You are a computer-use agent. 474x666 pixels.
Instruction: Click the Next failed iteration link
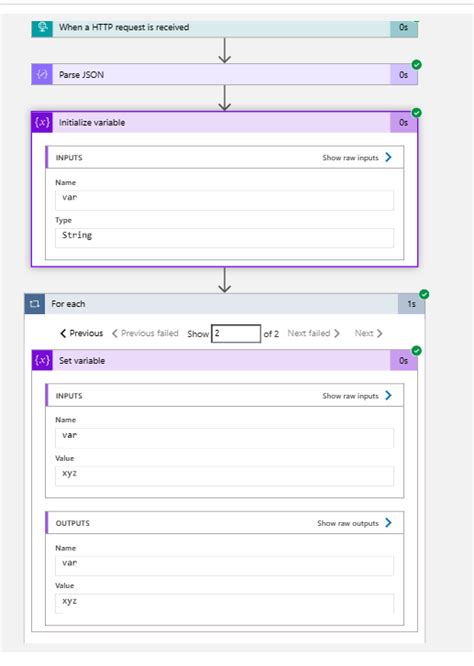coord(313,333)
